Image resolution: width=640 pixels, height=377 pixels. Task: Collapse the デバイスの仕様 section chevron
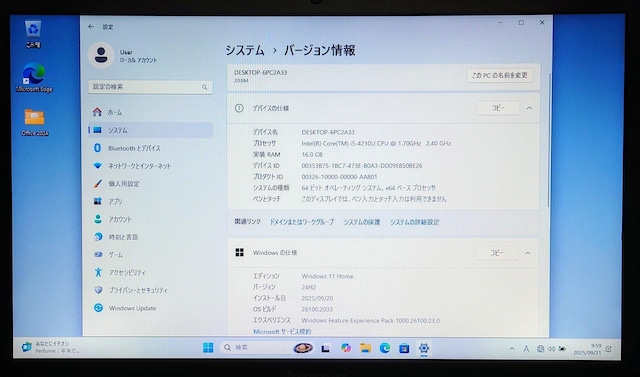(x=529, y=108)
